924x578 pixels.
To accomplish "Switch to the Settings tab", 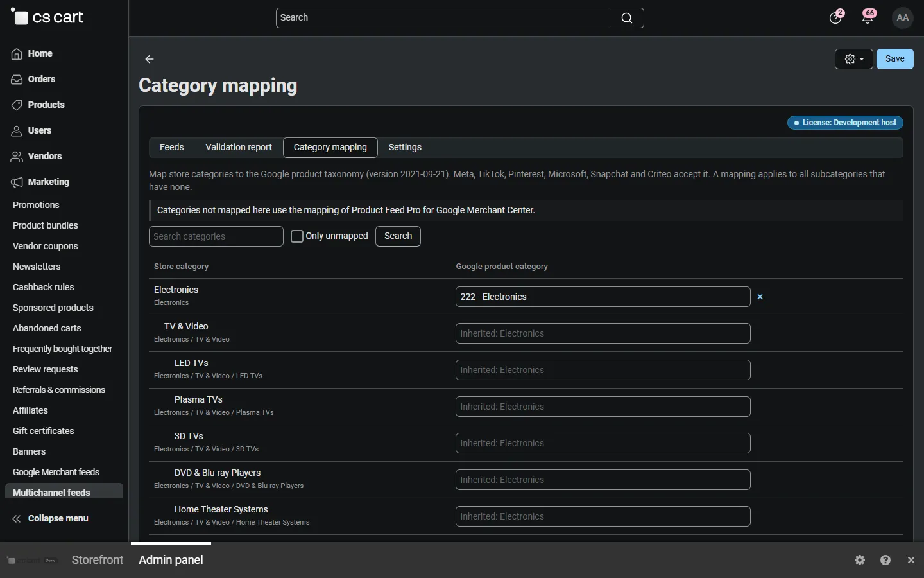I will 405,147.
